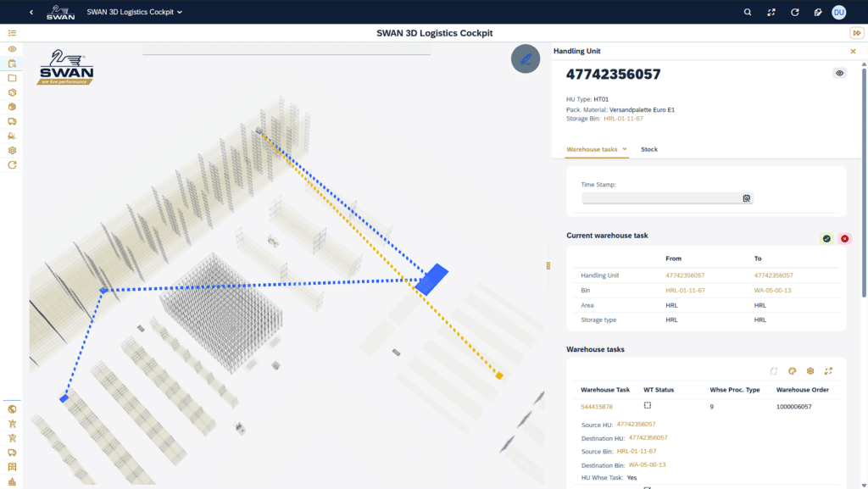Toggle visibility eye for handling unit 47742356057
This screenshot has height=489, width=868.
pos(840,73)
